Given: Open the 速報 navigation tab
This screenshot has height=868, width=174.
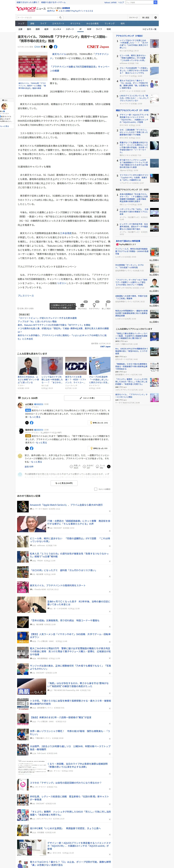Looking at the screenshot, I should point(32,24).
